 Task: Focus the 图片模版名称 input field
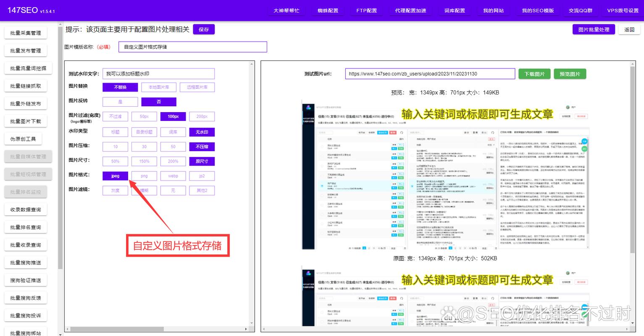[193, 47]
